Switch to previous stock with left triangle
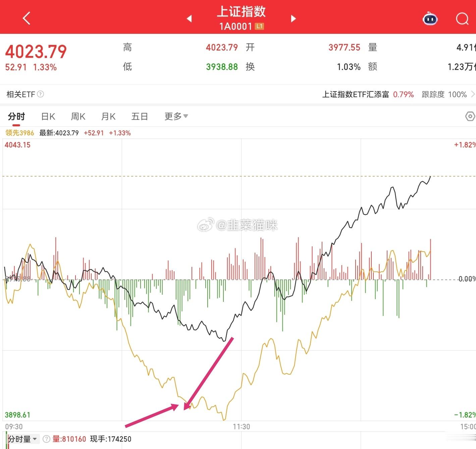Image resolution: width=476 pixels, height=449 pixels. coord(189,19)
